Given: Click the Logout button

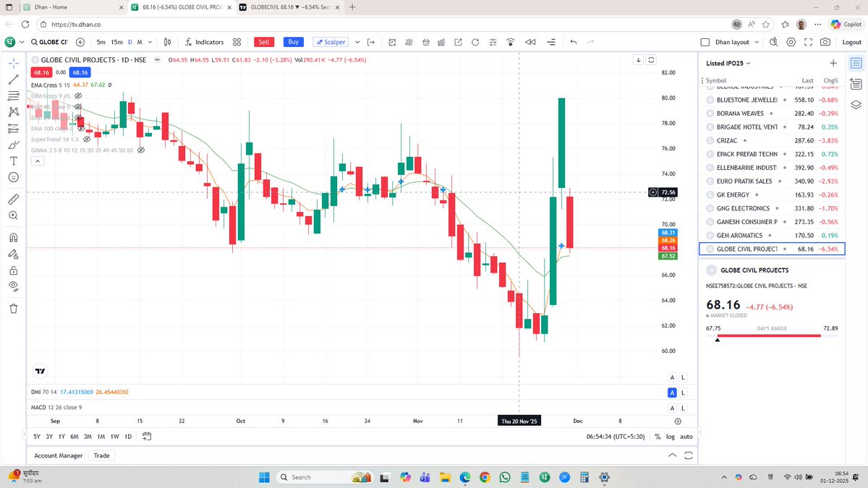Looking at the screenshot, I should 851,42.
